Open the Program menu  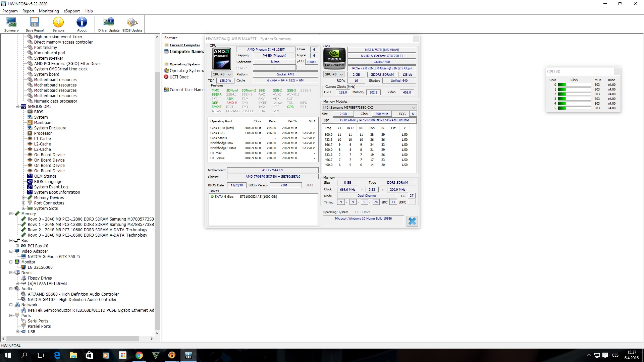(10, 11)
